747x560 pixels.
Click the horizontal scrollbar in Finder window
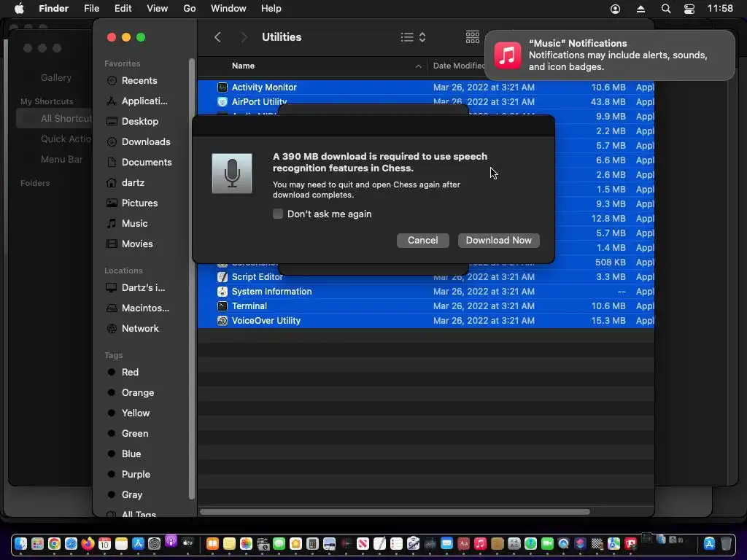tap(395, 512)
